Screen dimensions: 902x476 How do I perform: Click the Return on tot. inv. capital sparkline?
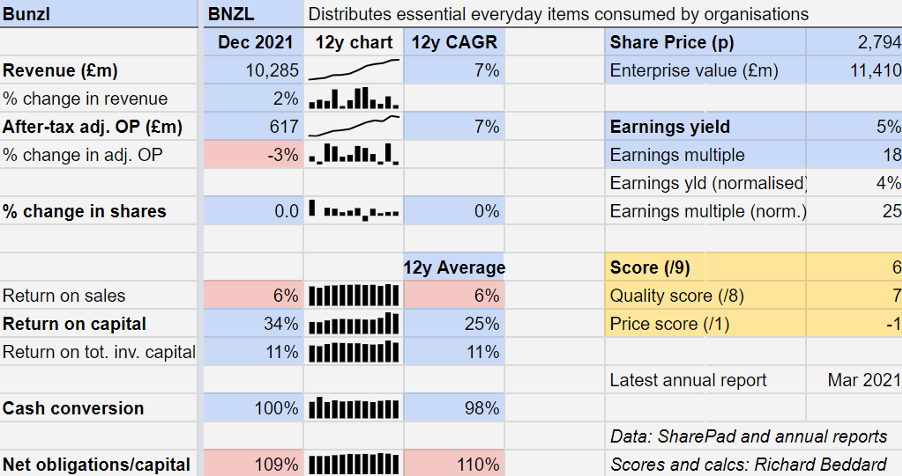(354, 352)
